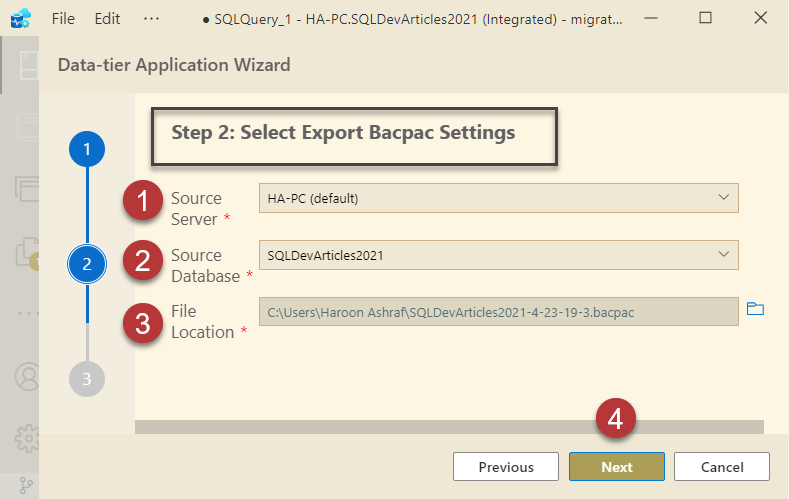
Task: Click the Azure Data Studio logo icon
Action: click(x=20, y=19)
